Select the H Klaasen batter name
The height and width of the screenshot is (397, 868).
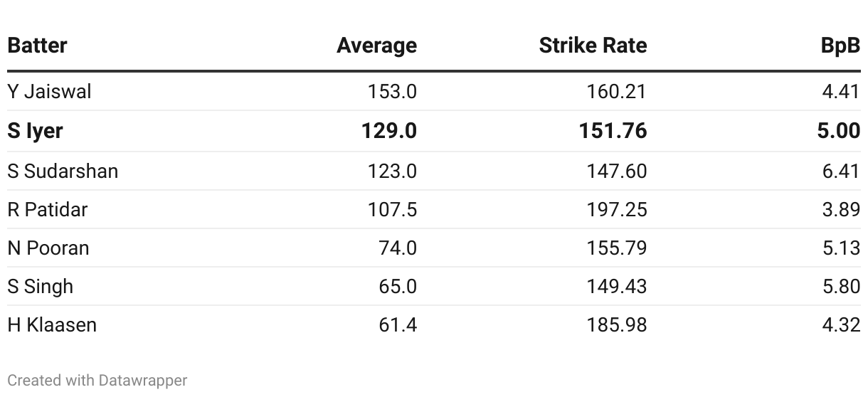[x=52, y=325]
